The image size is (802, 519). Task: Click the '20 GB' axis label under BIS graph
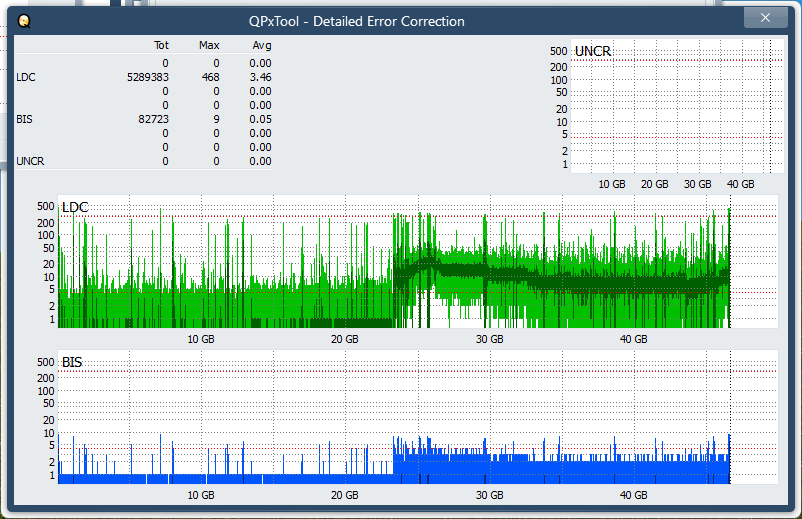click(344, 495)
